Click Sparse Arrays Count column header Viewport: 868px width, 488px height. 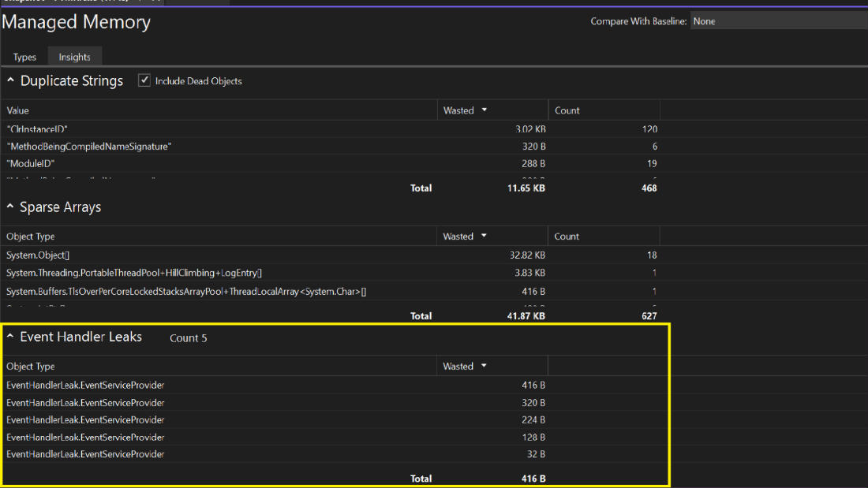tap(604, 237)
